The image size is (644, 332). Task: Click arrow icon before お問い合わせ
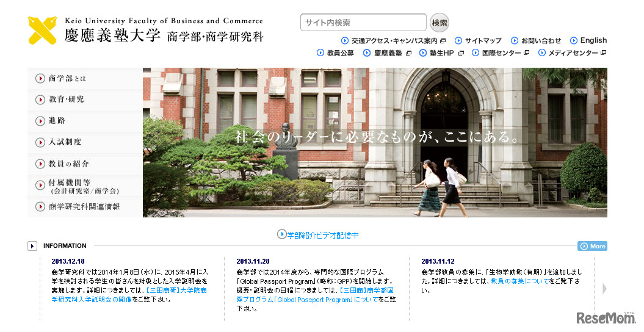click(514, 41)
